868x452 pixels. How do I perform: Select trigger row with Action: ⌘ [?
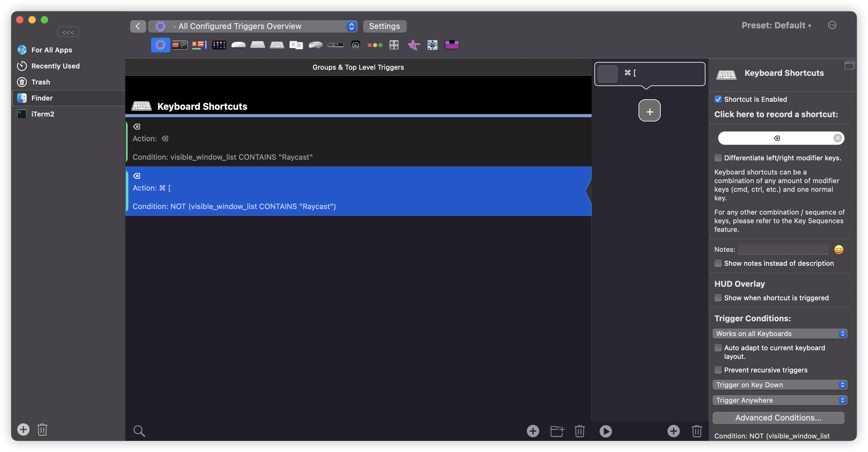tap(358, 191)
